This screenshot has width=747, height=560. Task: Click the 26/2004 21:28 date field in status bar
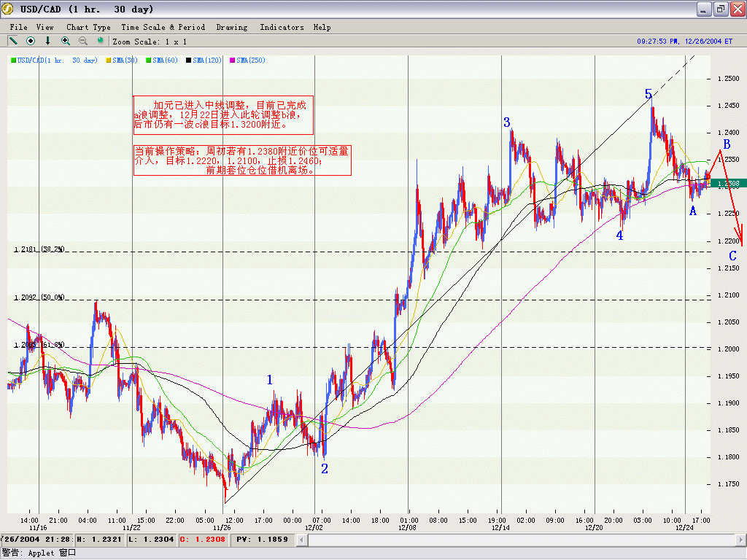coord(37,540)
